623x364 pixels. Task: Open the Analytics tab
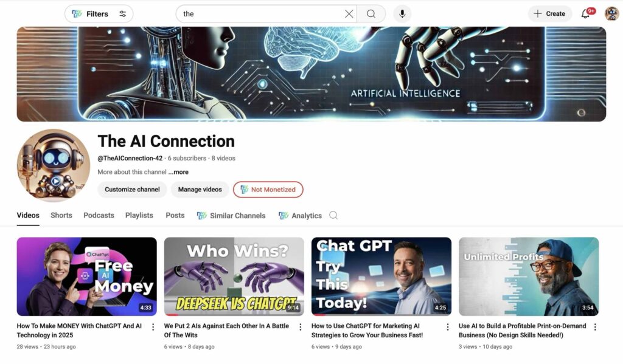(301, 216)
